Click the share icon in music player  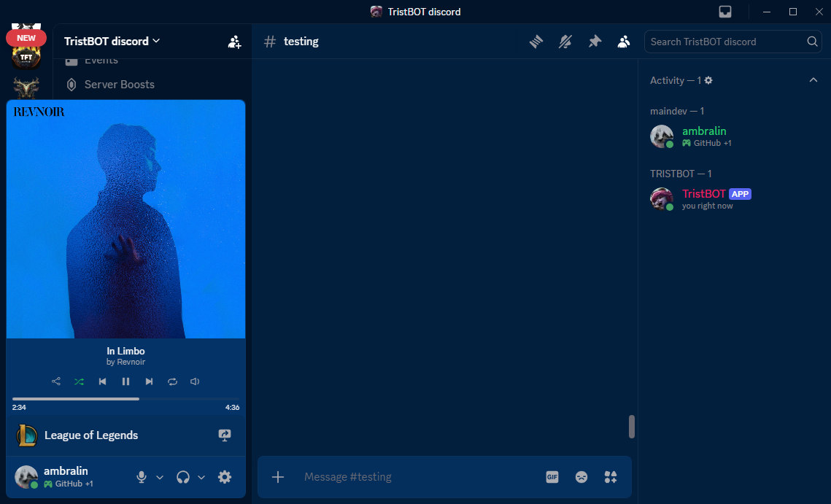pos(55,381)
